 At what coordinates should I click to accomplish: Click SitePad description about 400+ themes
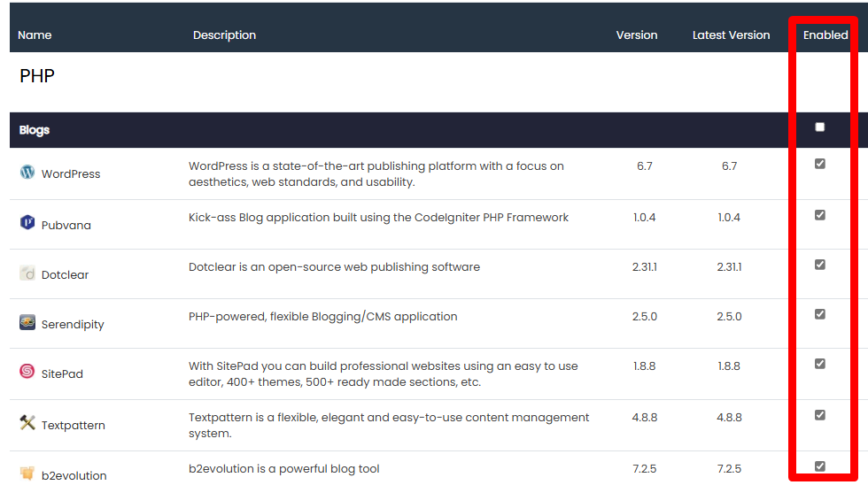[383, 373]
